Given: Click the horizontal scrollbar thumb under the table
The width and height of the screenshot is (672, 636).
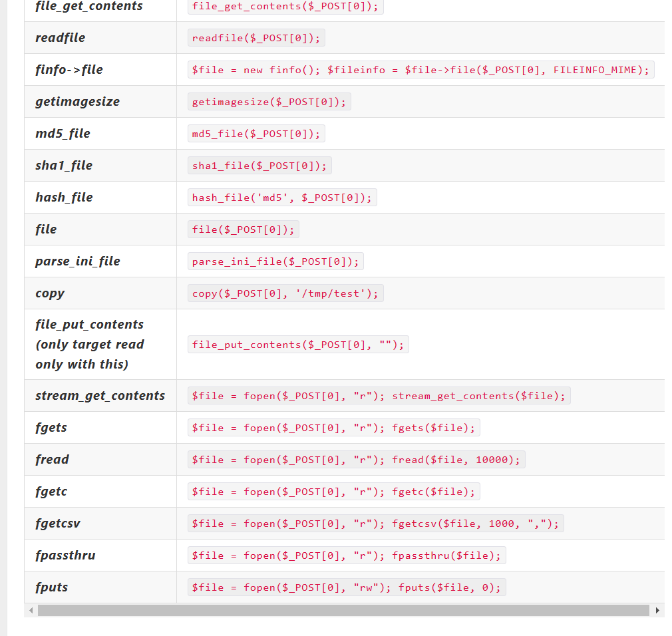Looking at the screenshot, I should 343,610.
